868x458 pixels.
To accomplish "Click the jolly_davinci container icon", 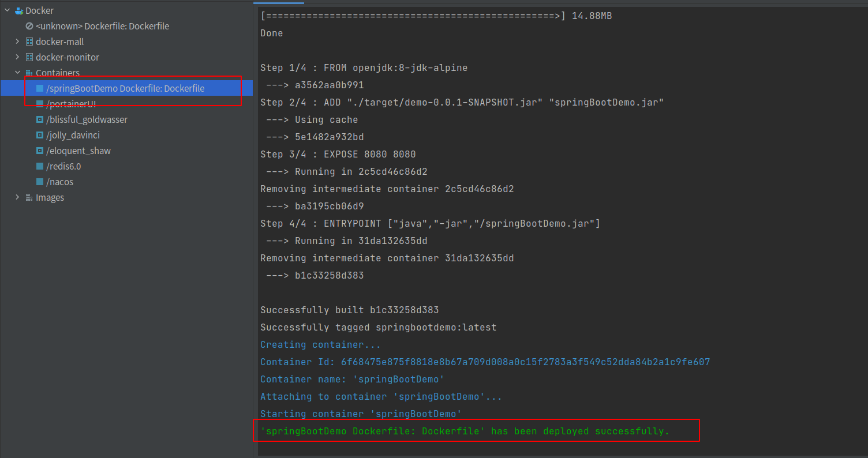I will point(40,135).
